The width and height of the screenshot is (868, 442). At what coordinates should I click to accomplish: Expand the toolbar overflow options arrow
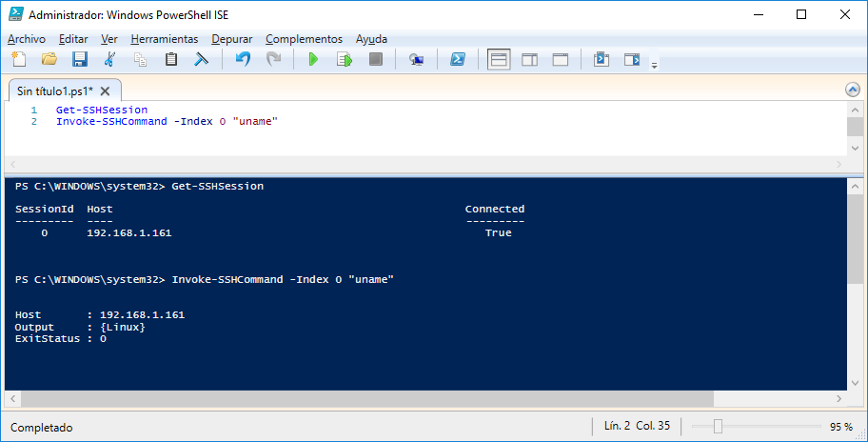654,65
